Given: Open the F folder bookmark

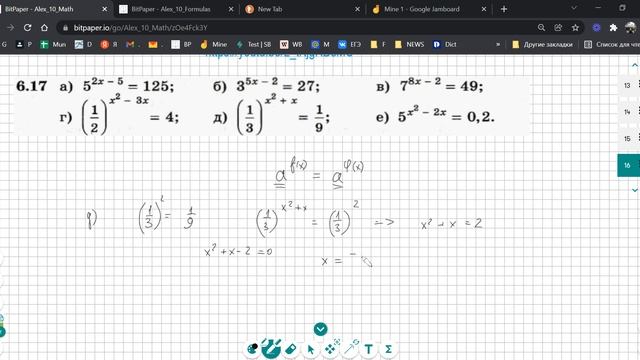Looking at the screenshot, I should (378, 44).
